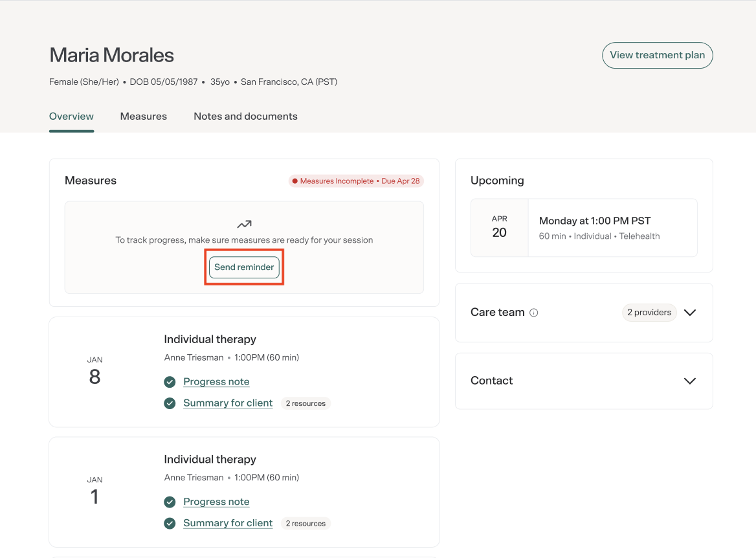Open the Jan 8 Progress note link

(x=216, y=381)
